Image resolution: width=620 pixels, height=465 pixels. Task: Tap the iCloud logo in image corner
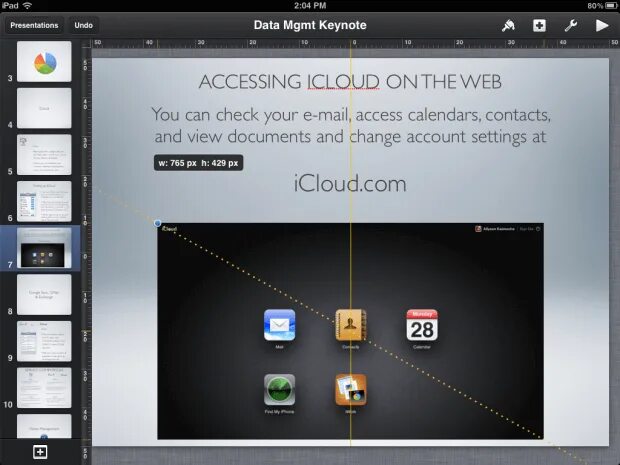point(170,229)
